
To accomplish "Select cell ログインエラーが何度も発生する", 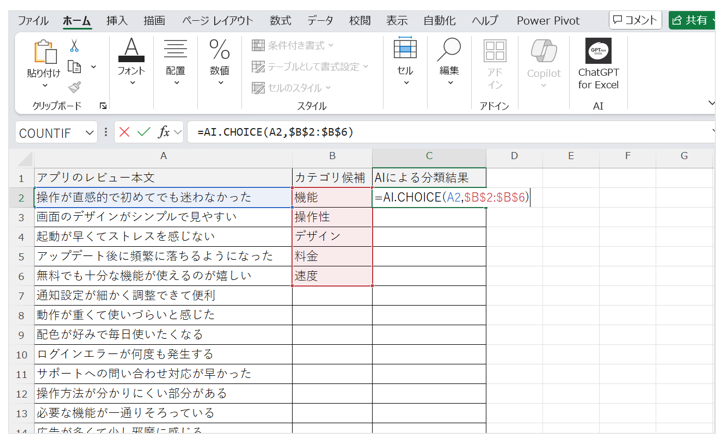I will pos(163,354).
